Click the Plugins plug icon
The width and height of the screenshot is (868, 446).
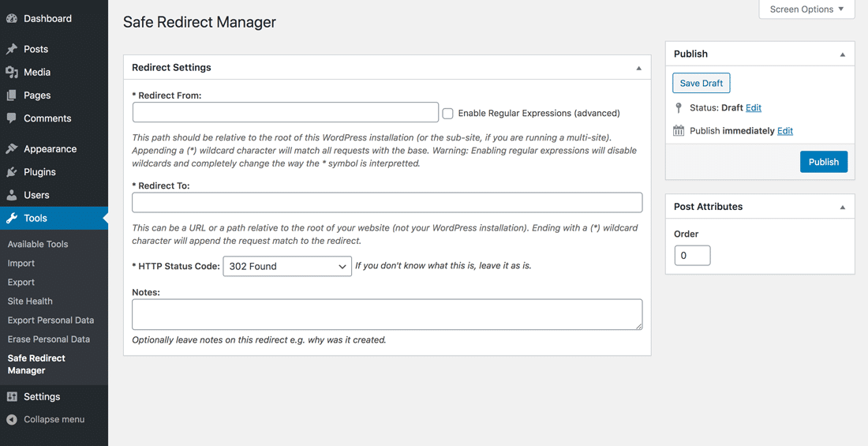coord(12,172)
